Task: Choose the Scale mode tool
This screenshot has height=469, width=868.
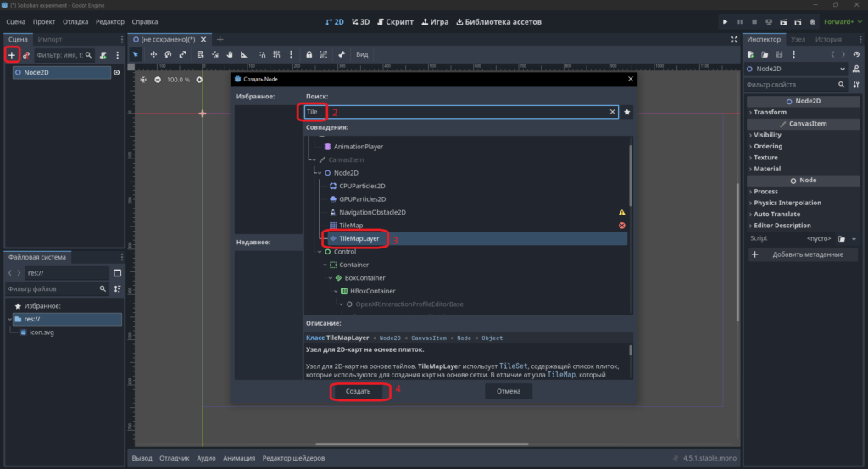Action: pos(183,54)
